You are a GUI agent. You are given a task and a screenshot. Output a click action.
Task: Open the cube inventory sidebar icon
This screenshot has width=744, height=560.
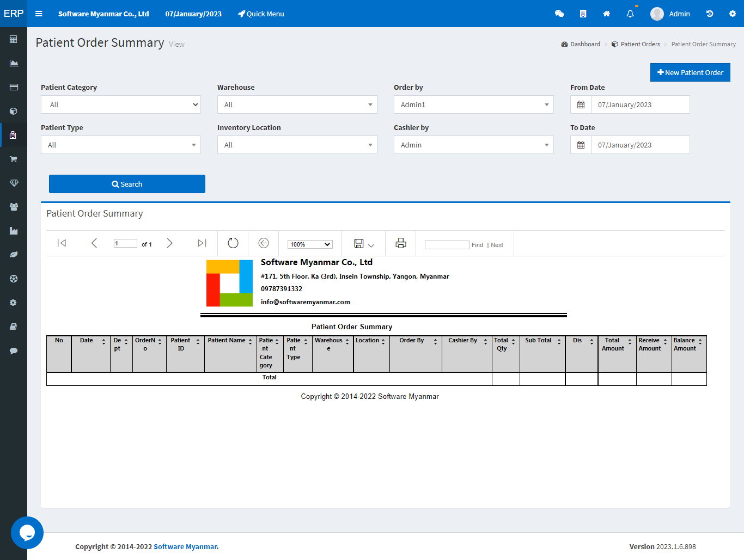[14, 111]
